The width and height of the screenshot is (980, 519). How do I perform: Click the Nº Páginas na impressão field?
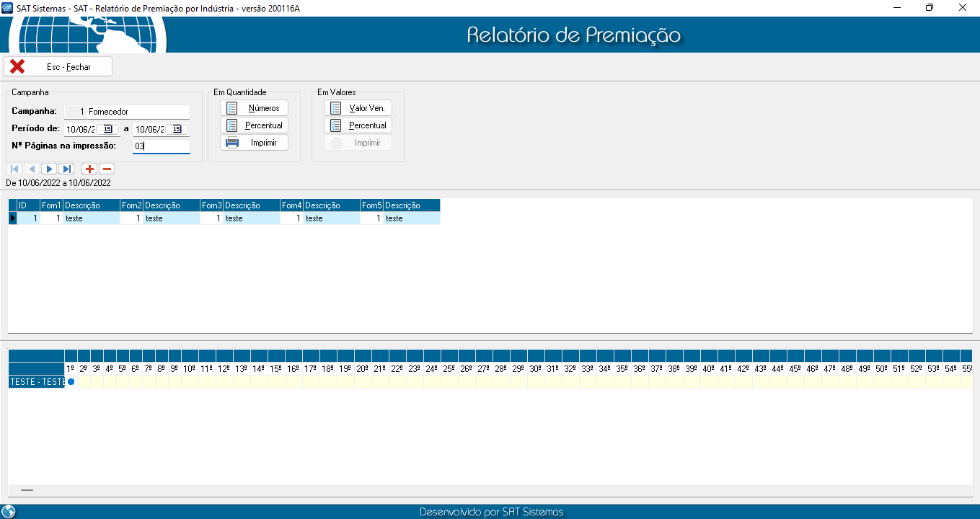click(161, 146)
